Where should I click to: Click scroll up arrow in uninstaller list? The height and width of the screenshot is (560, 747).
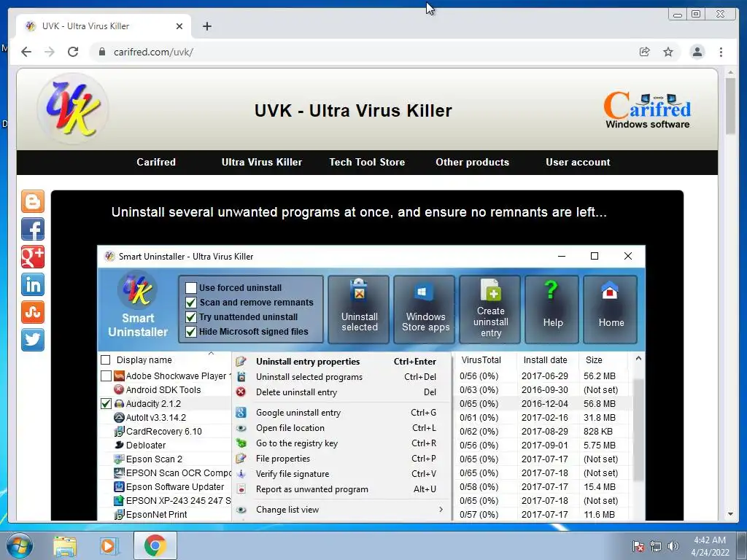tap(638, 358)
